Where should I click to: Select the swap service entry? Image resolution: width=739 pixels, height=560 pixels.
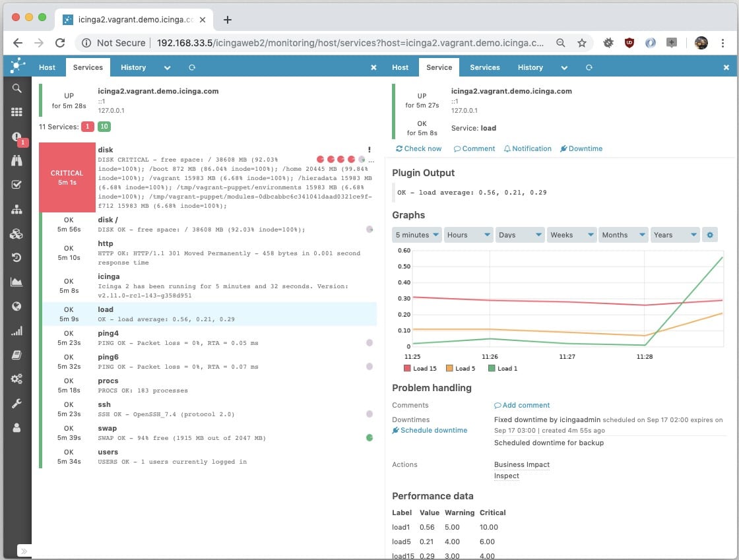click(208, 433)
